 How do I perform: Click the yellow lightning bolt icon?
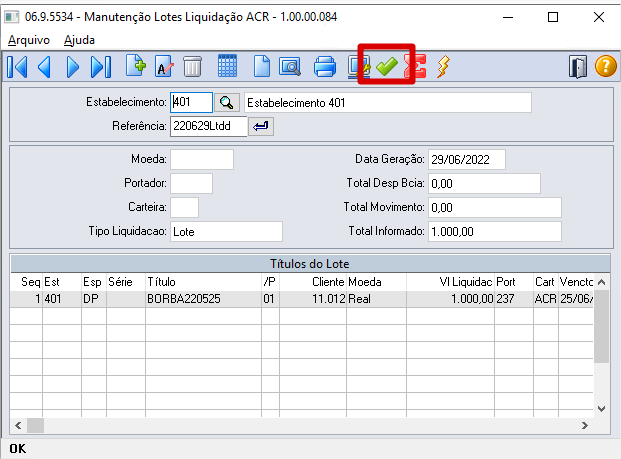(x=443, y=66)
